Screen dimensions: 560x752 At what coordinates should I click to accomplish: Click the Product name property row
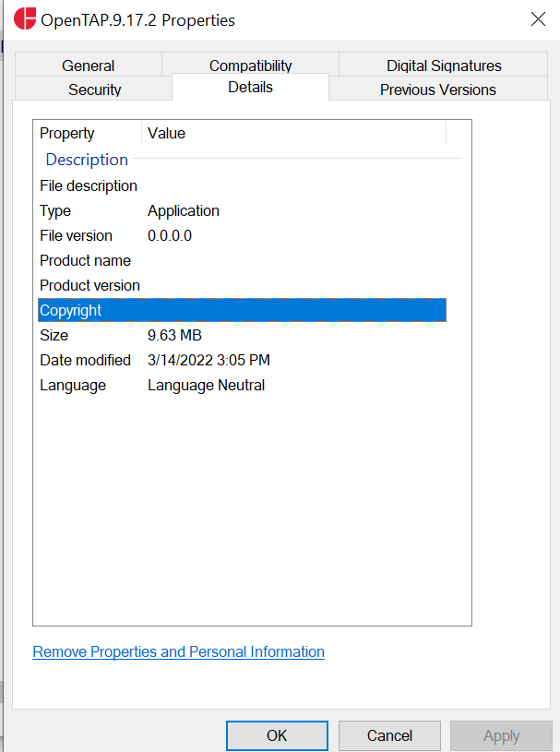(x=85, y=260)
